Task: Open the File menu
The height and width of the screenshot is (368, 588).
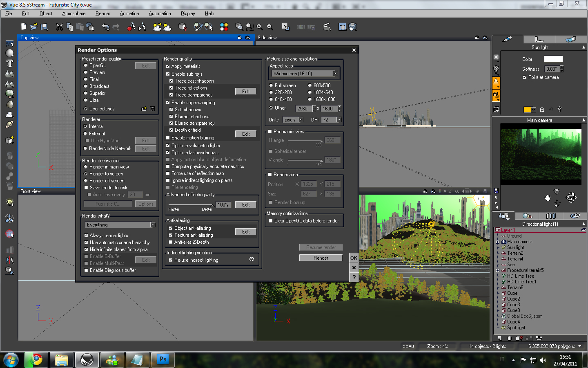Action: pyautogui.click(x=9, y=13)
